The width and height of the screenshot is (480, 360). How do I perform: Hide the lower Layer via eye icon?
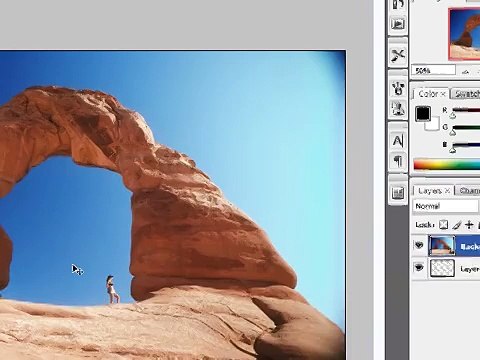tap(419, 268)
